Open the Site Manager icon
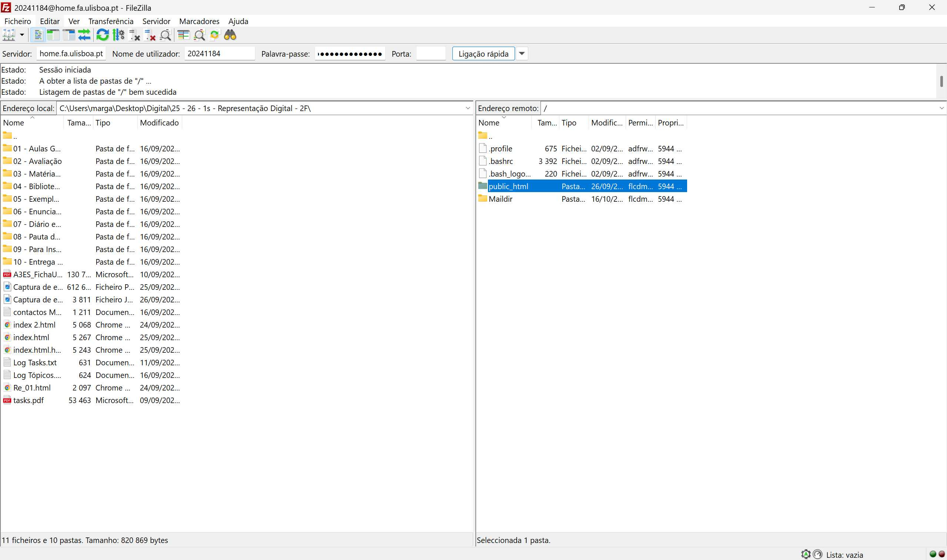The image size is (947, 560). (9, 35)
